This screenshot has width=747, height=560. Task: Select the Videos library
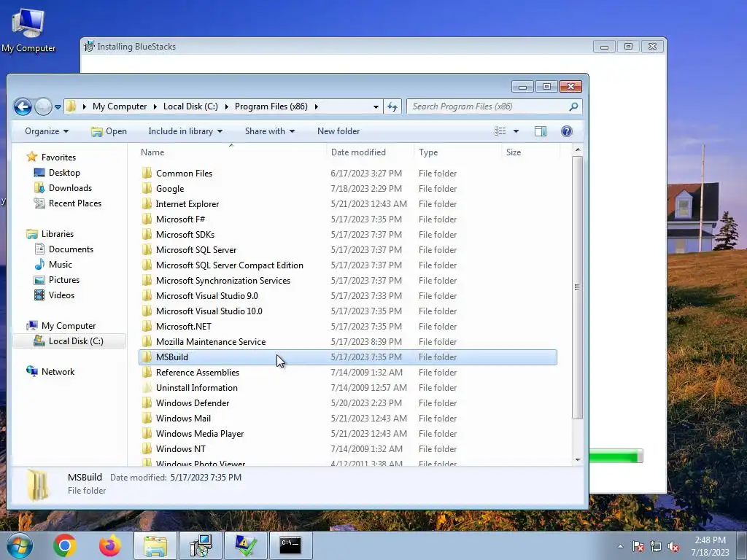point(61,295)
